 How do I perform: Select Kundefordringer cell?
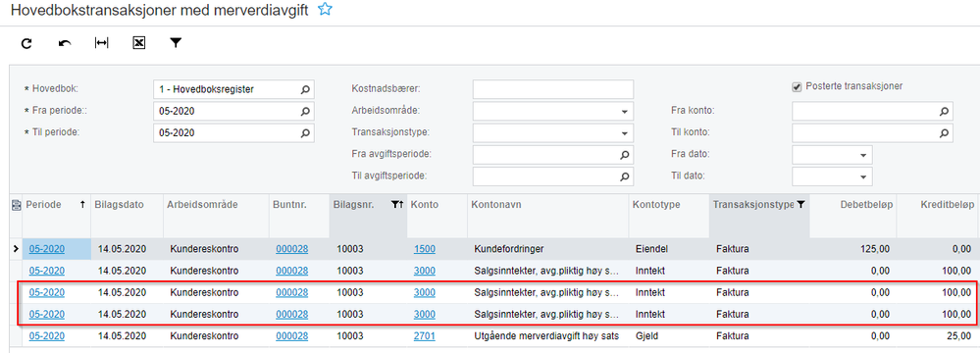[547, 249]
